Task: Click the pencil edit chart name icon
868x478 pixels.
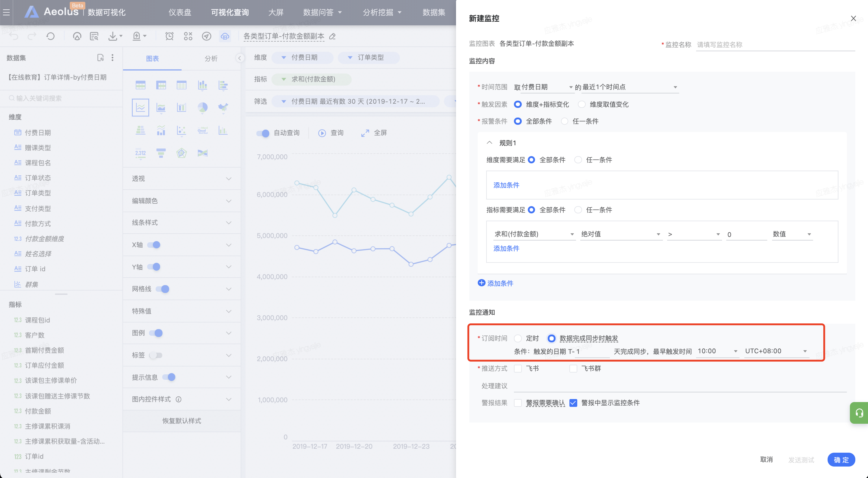Action: [332, 36]
